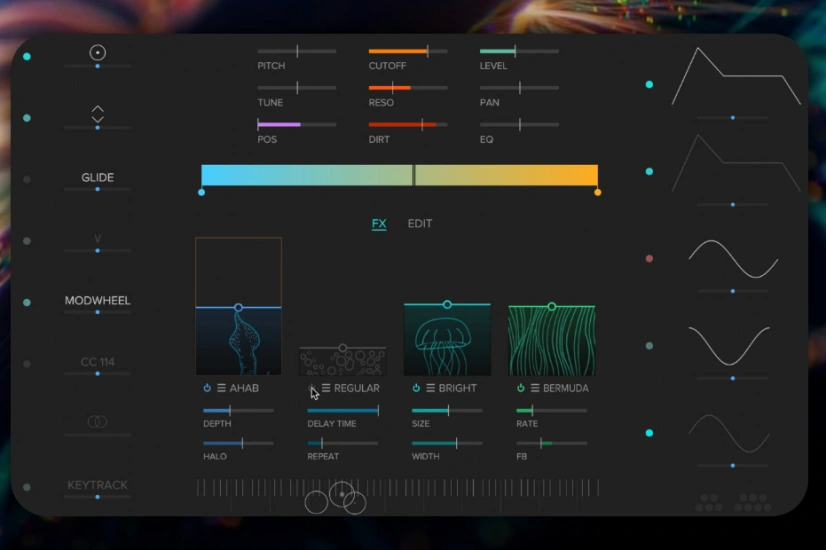
Task: Click the TUNE slider
Action: 297,87
